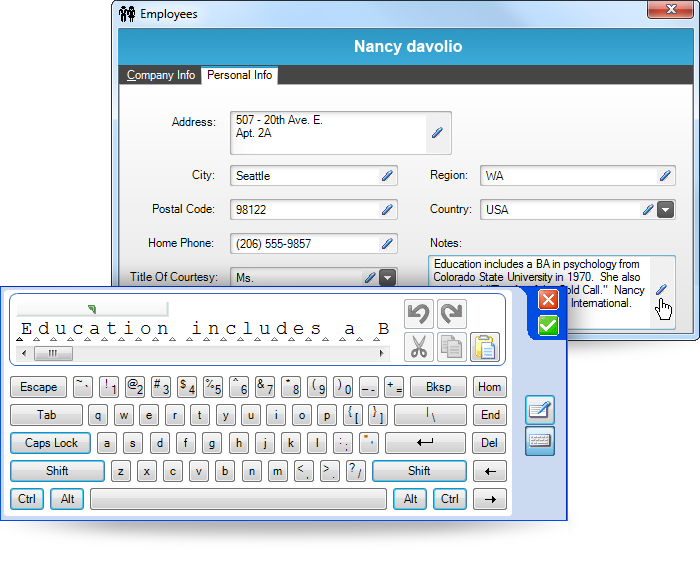Toggle the left Alt key
This screenshot has height=571, width=700.
(67, 499)
